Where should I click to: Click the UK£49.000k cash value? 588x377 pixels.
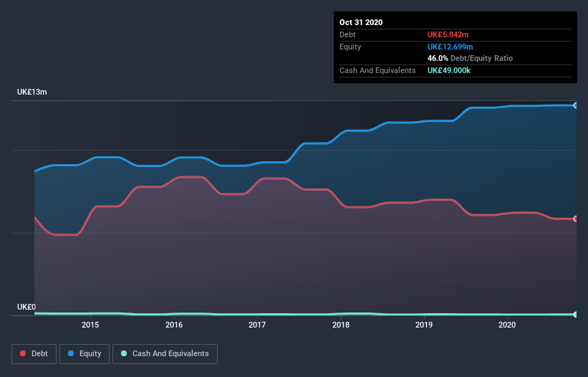point(449,70)
